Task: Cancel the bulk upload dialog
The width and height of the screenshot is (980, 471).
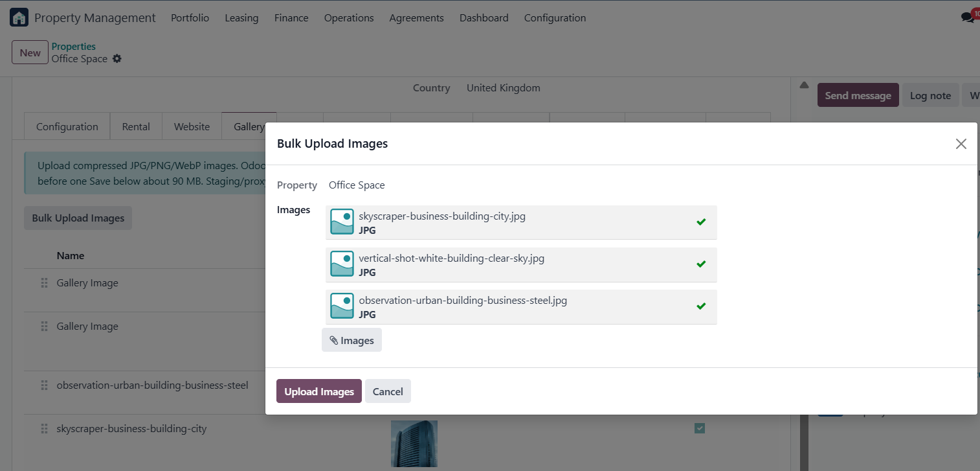Action: (388, 391)
